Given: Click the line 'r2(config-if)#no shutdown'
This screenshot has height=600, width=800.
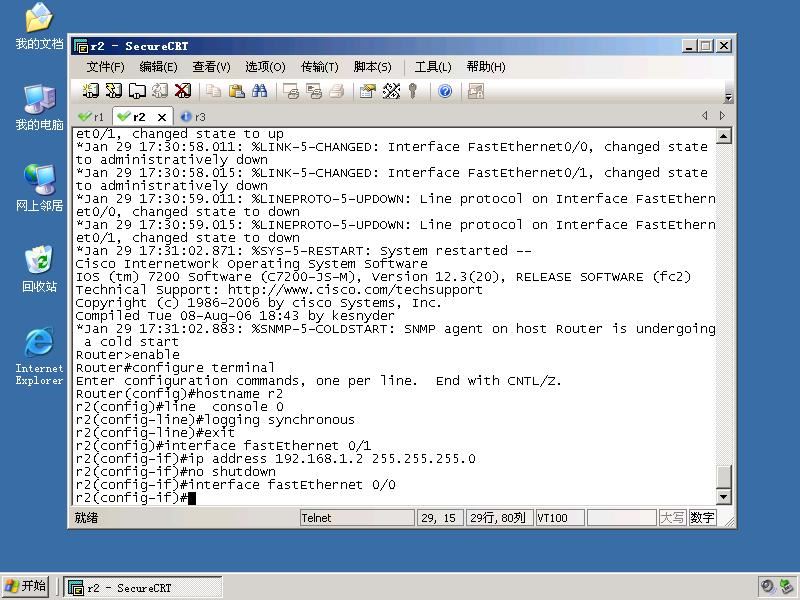Looking at the screenshot, I should click(176, 471).
